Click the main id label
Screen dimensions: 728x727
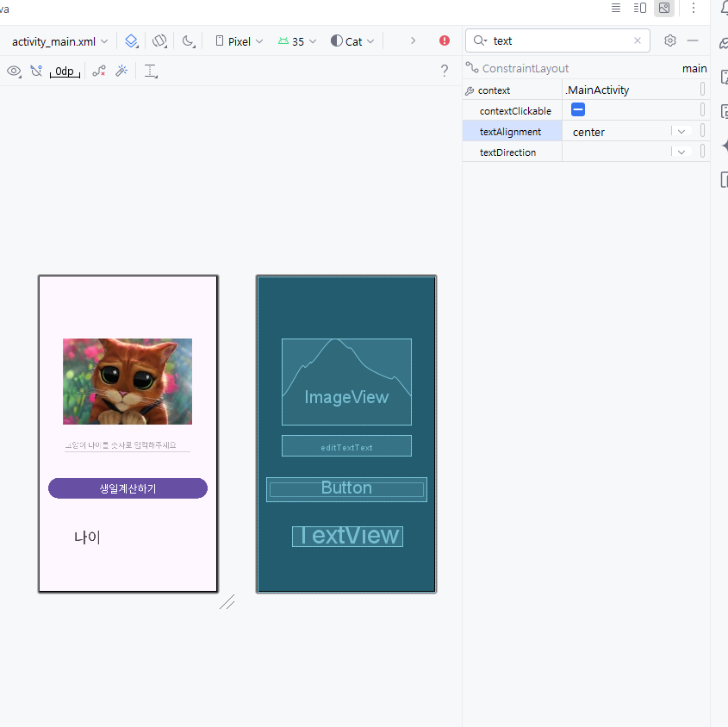pos(694,69)
